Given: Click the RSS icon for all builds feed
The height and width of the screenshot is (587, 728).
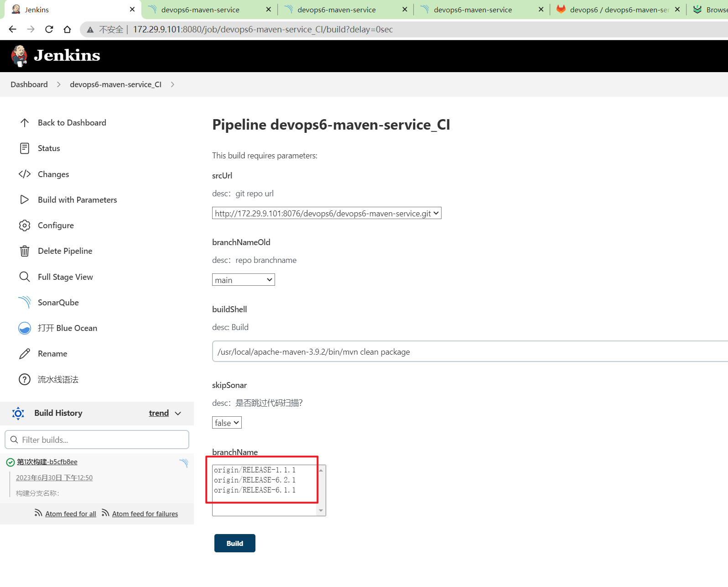Looking at the screenshot, I should pyautogui.click(x=38, y=513).
